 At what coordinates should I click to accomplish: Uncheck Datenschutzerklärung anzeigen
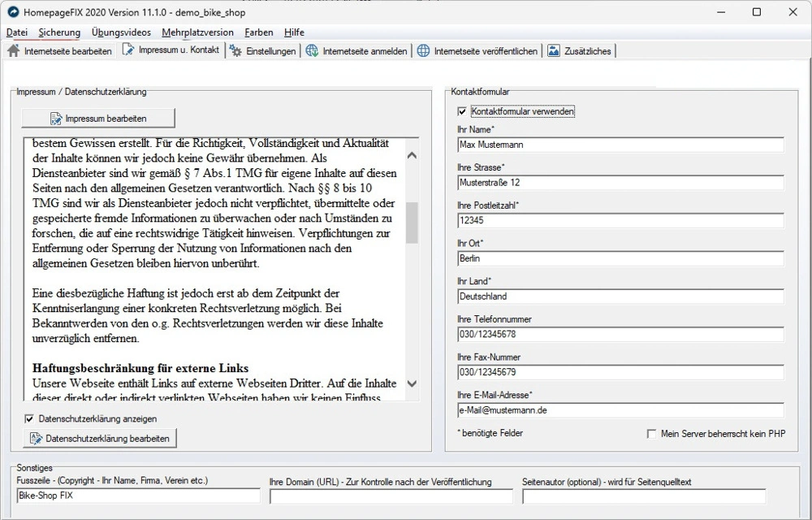tap(29, 418)
